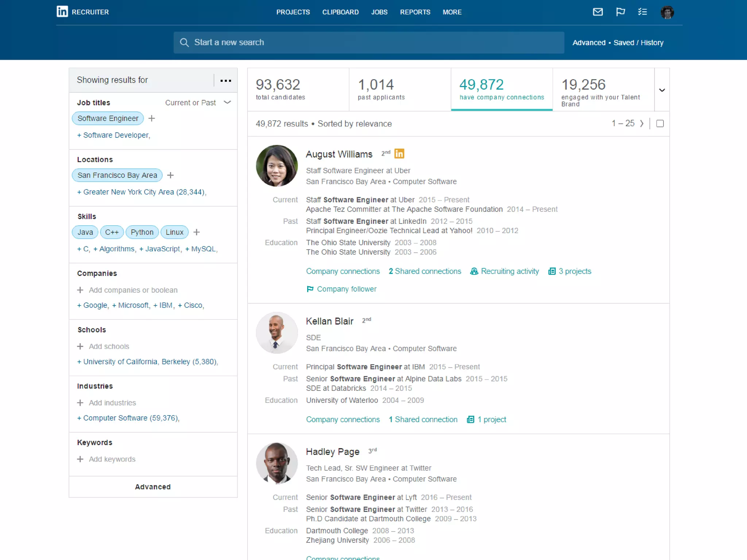Open the messages envelope icon
Viewport: 747px width, 560px height.
click(x=598, y=12)
